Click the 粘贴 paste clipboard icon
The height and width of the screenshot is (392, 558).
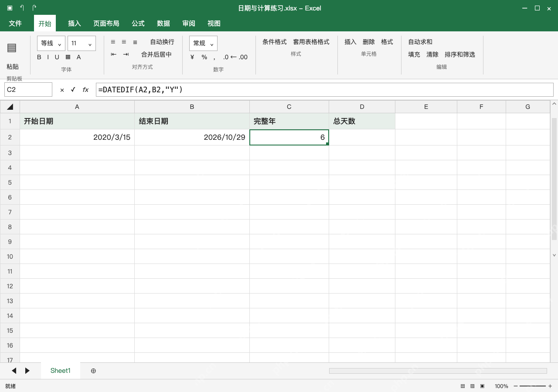12,48
